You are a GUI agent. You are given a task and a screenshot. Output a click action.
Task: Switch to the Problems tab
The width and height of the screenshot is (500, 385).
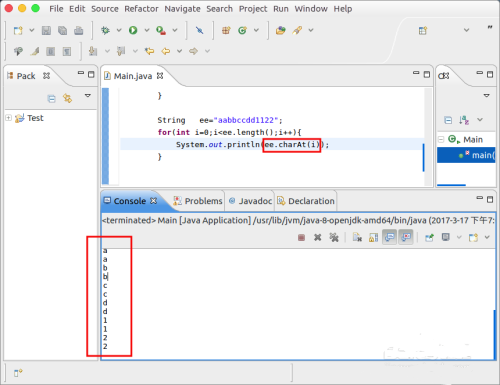click(x=198, y=201)
